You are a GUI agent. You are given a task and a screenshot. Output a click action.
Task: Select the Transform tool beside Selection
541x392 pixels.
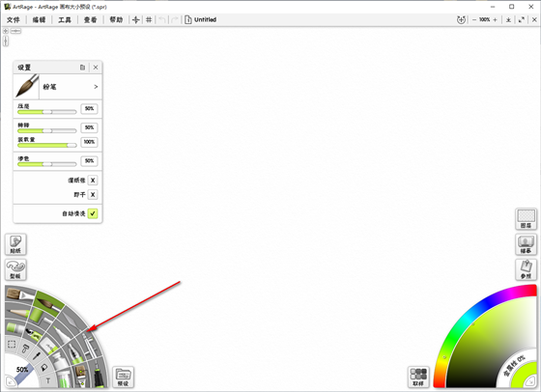click(25, 349)
